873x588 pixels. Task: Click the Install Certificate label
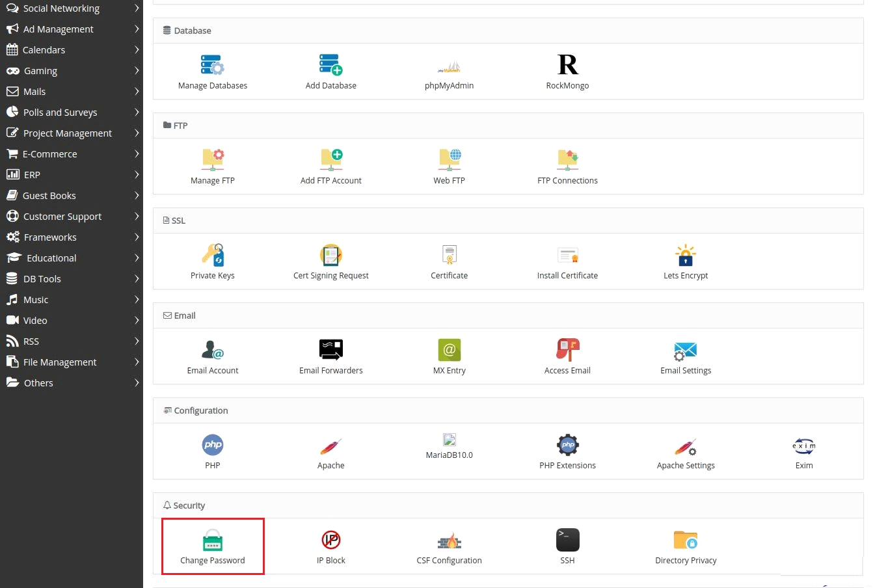pyautogui.click(x=567, y=276)
